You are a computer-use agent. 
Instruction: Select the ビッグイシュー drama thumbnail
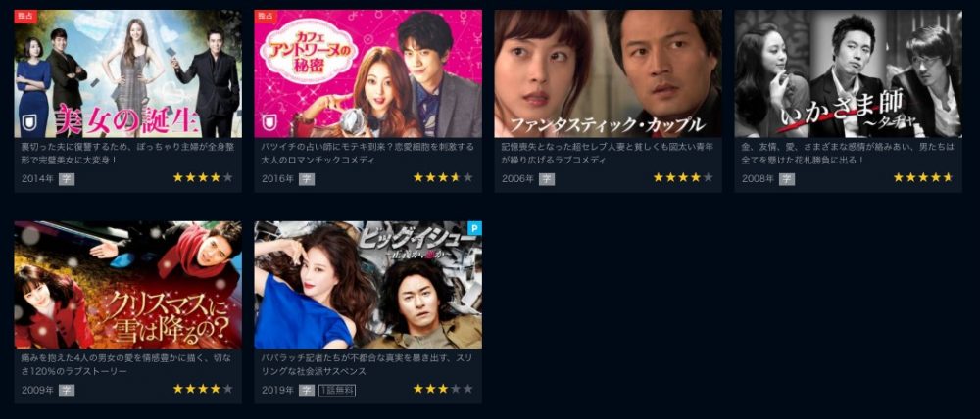pos(368,285)
